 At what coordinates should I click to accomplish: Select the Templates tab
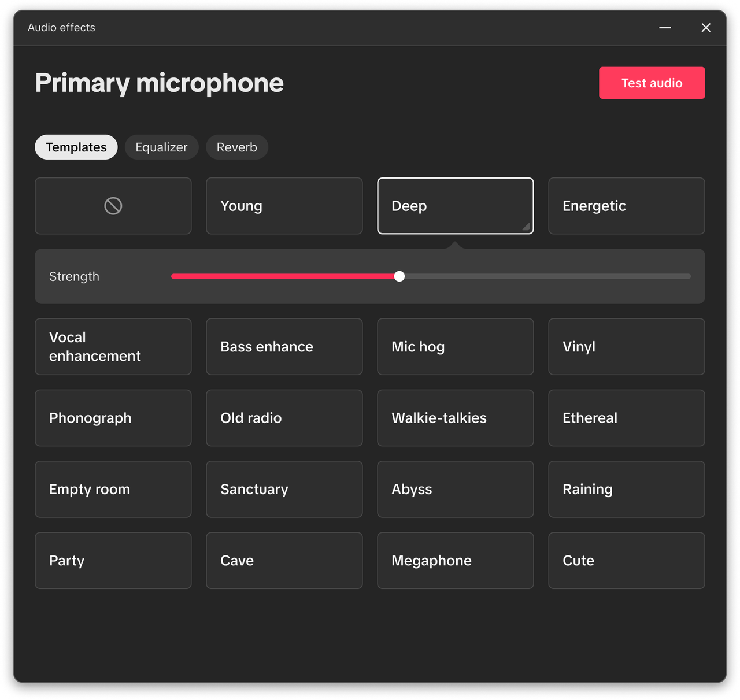[76, 147]
